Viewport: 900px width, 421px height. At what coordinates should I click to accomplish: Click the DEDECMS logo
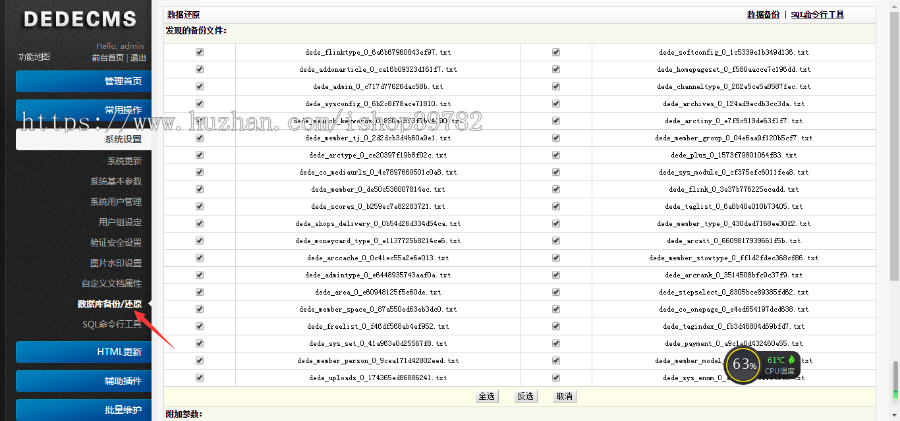[x=80, y=18]
